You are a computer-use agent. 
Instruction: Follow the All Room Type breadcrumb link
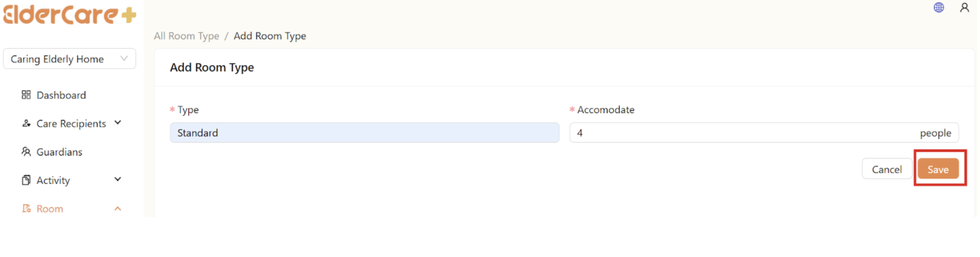click(186, 36)
